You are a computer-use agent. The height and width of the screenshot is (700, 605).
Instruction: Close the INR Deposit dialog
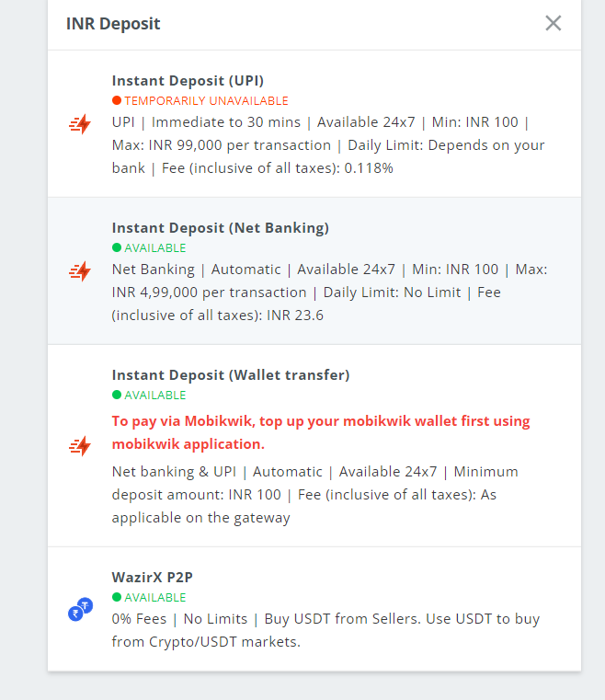553,23
